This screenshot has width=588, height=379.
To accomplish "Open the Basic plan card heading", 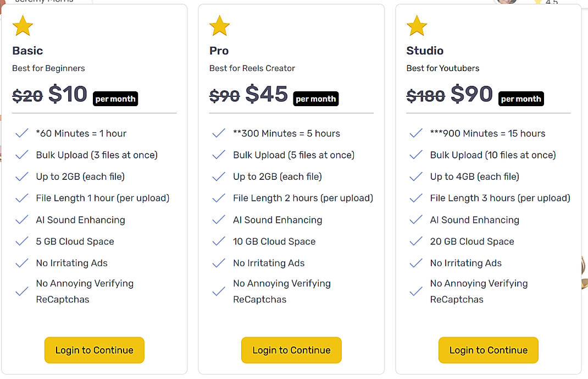I will tap(27, 50).
